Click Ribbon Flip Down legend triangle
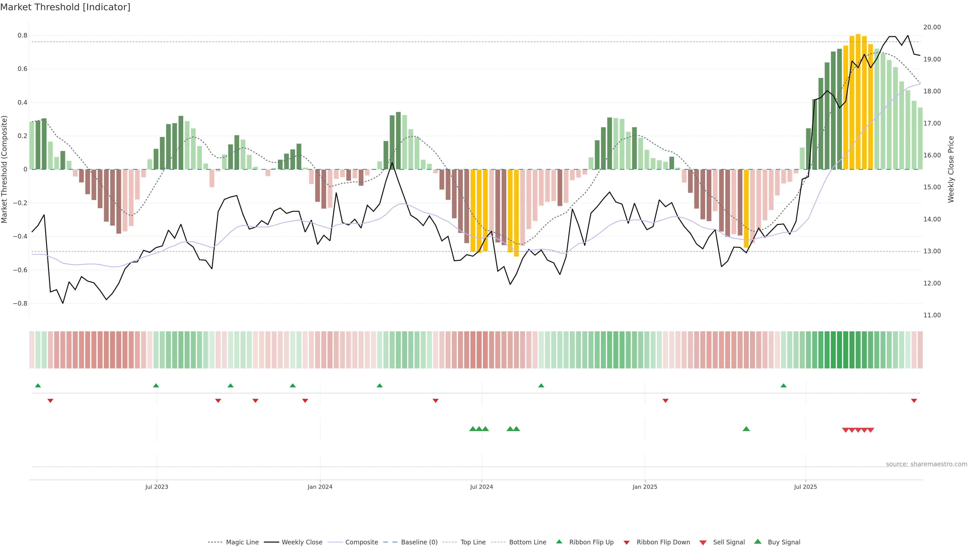This screenshot has height=551, width=980. [627, 543]
